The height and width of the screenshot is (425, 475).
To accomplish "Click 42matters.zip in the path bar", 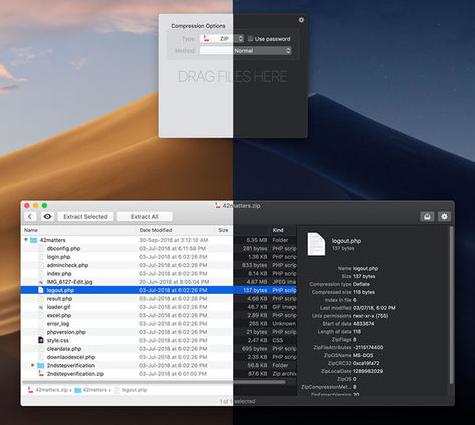I will pyautogui.click(x=51, y=390).
